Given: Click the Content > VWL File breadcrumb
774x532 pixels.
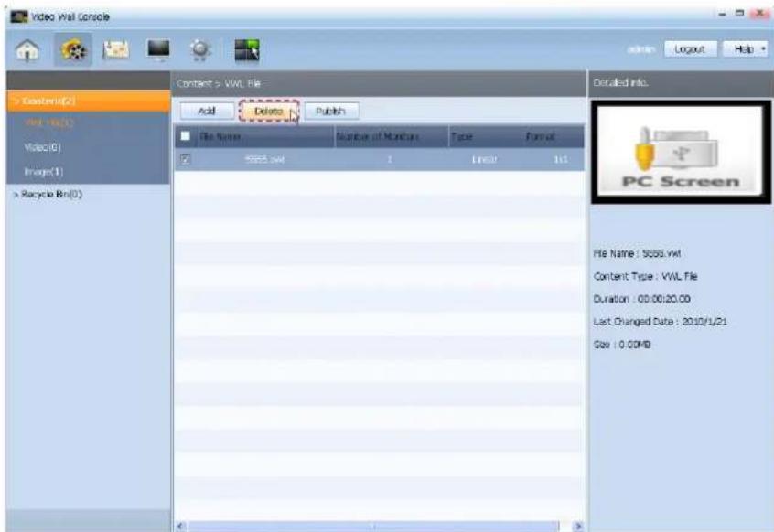Looking at the screenshot, I should 219,83.
